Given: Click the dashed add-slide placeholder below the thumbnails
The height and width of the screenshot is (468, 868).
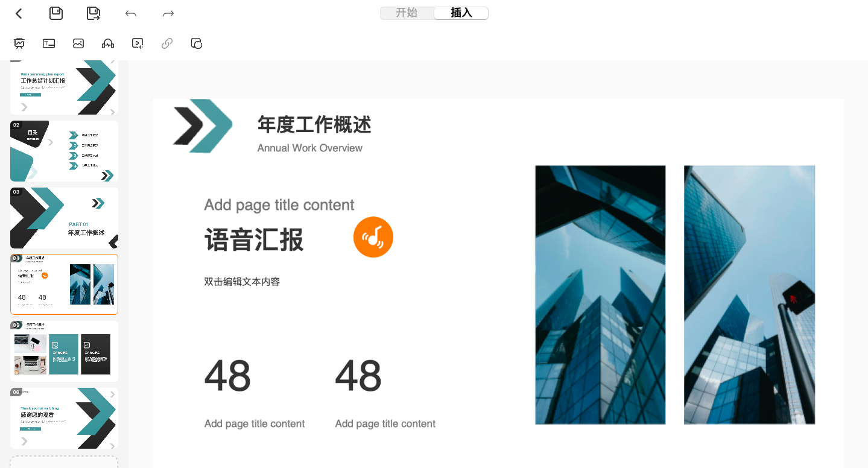Looking at the screenshot, I should coord(64,462).
